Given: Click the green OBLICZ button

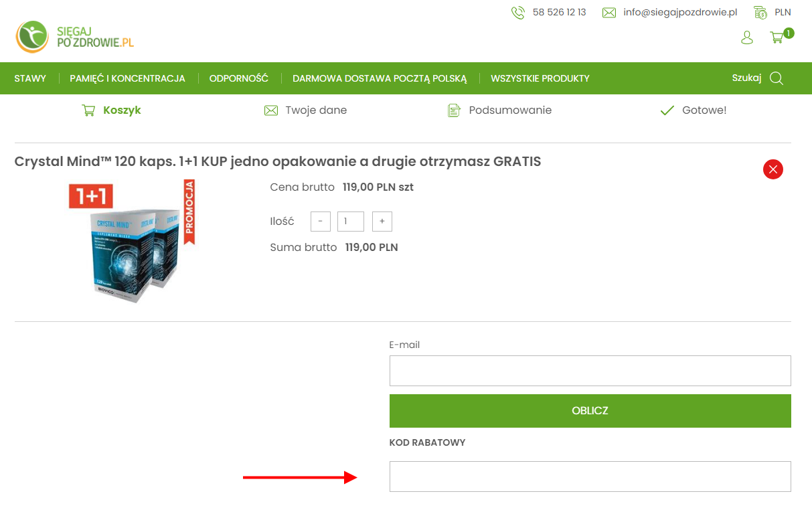Looking at the screenshot, I should pyautogui.click(x=590, y=411).
